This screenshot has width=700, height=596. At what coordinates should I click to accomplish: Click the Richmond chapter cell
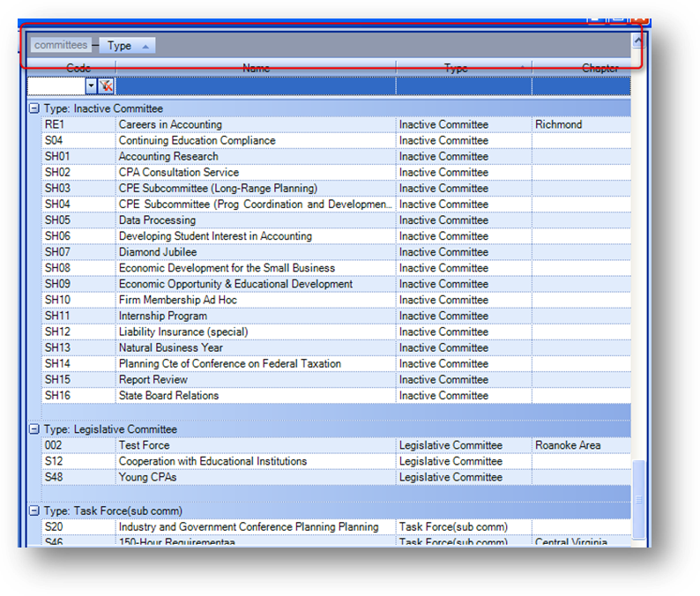tap(581, 124)
